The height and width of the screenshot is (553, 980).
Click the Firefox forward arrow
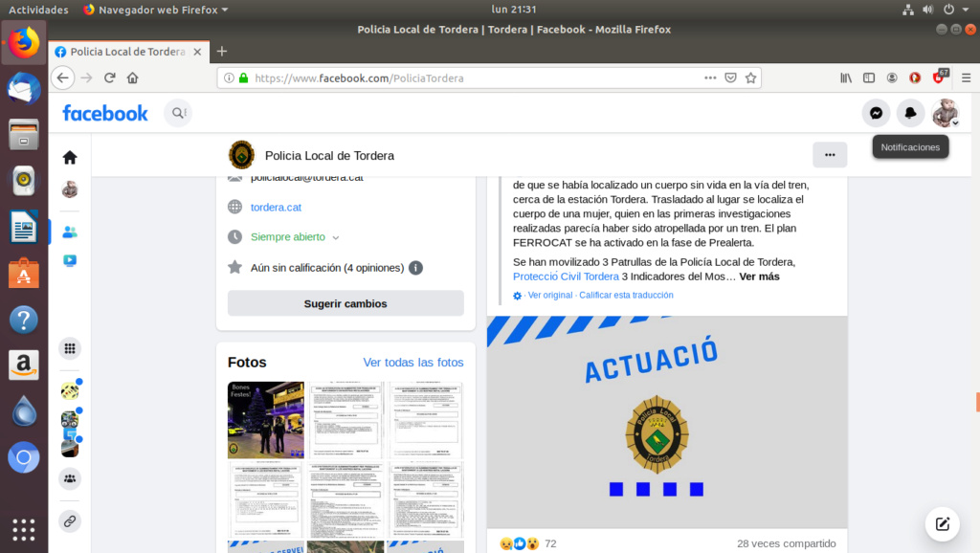[87, 78]
